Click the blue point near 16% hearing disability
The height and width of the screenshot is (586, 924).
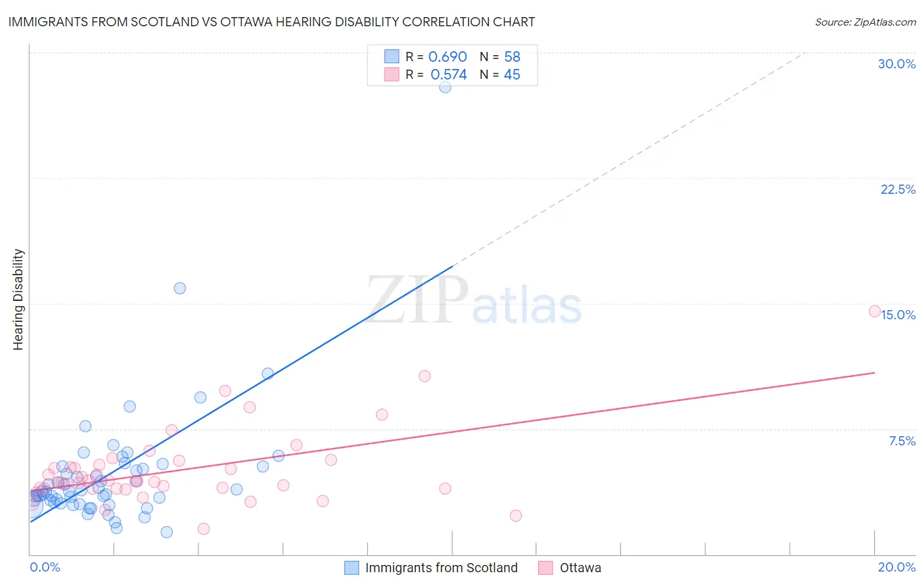click(x=179, y=288)
